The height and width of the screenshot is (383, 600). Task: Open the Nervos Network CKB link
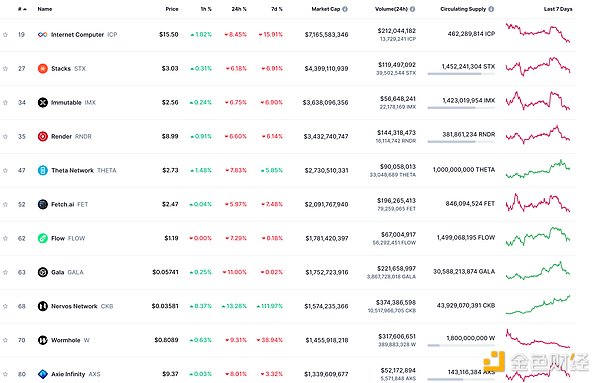(82, 306)
